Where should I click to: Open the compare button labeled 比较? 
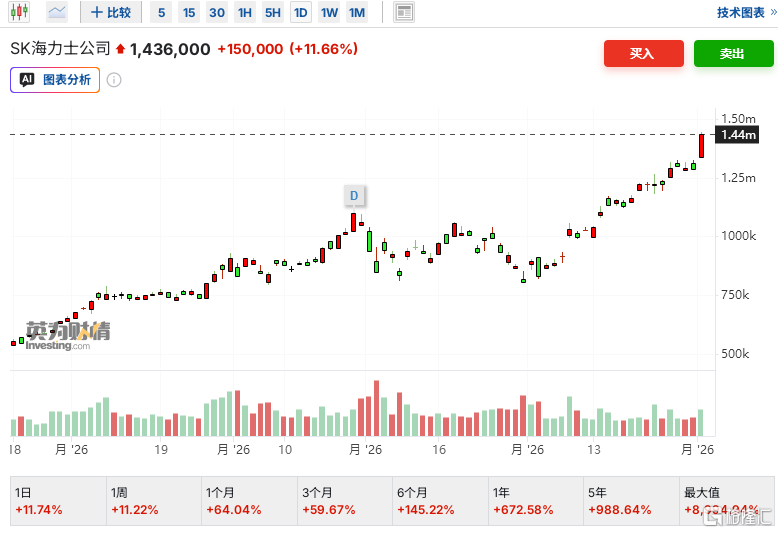tap(111, 12)
